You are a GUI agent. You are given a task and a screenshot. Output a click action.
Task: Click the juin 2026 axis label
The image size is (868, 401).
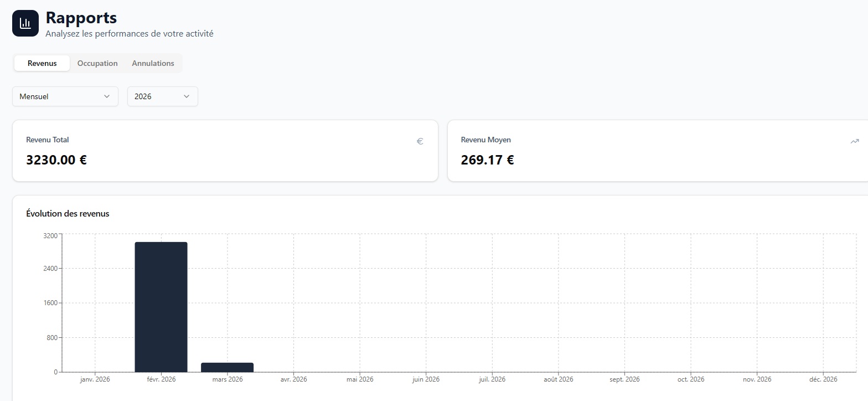[426, 379]
